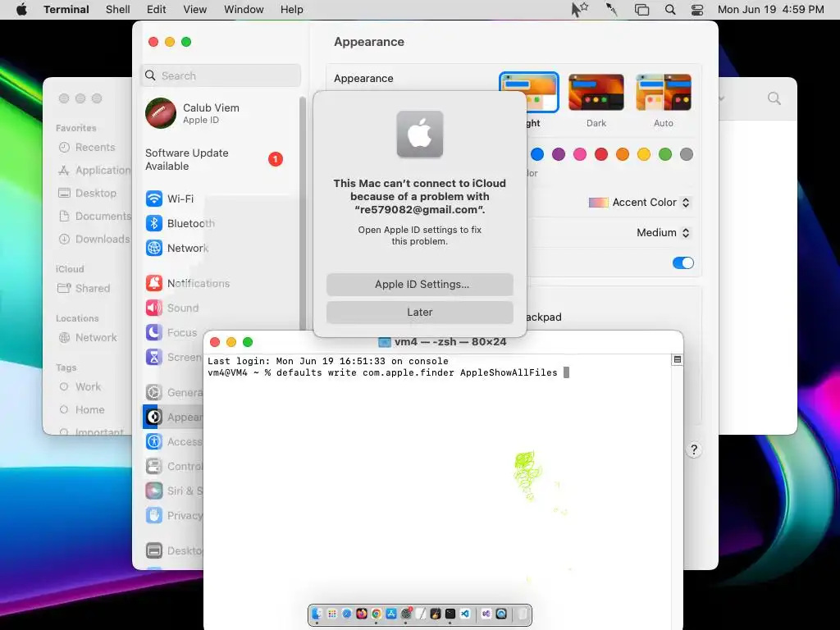Open the Shell menu
This screenshot has height=630, width=840.
(x=118, y=10)
